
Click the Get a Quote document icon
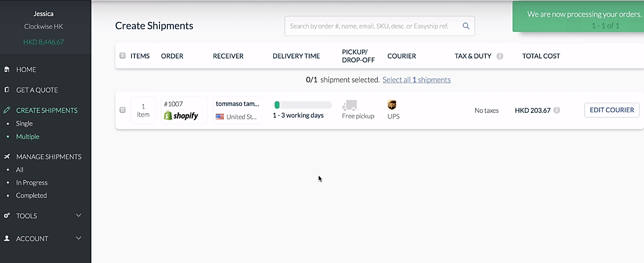7,90
